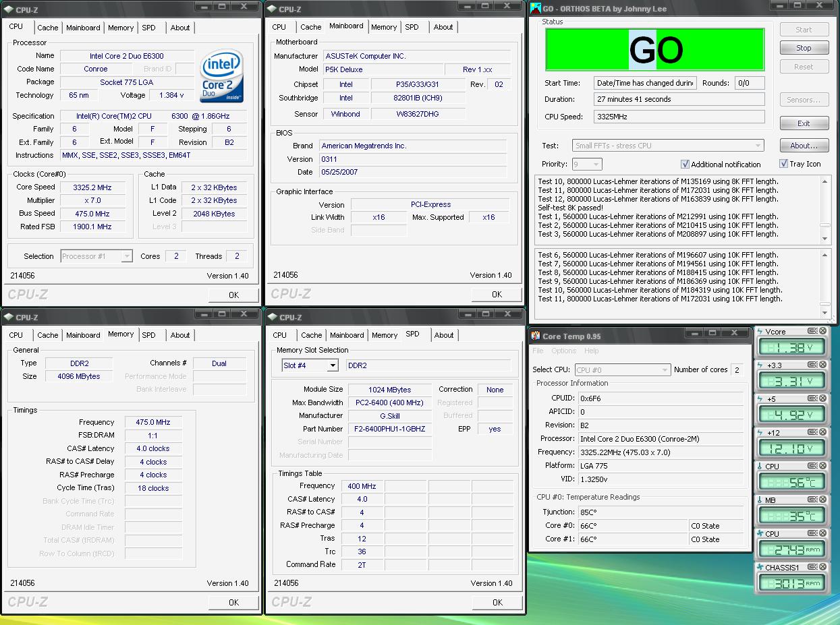840x625 pixels.
Task: Open settings of the CHASSIS1 fan gadget
Action: [x=812, y=567]
